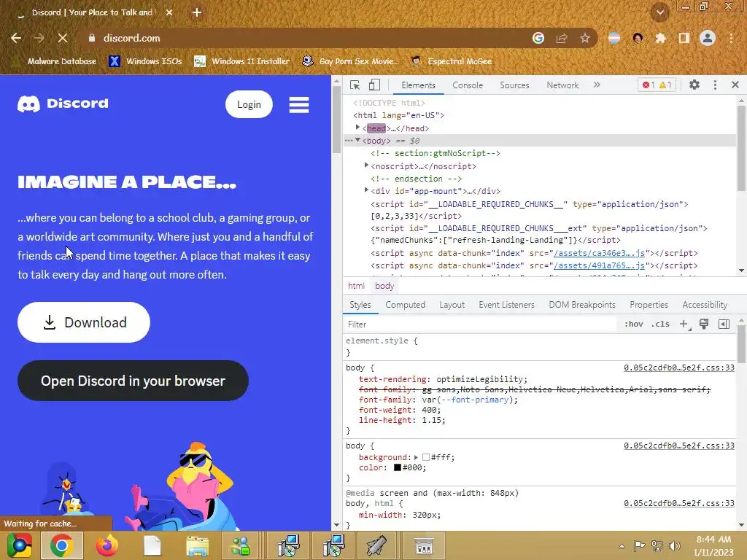
Task: Close the Discord tab
Action: coord(169,12)
